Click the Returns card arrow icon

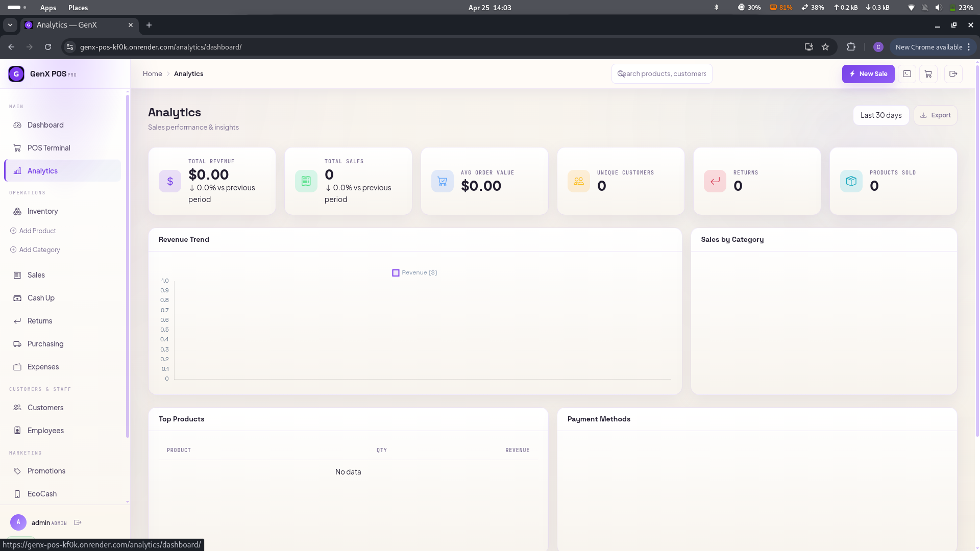(715, 181)
